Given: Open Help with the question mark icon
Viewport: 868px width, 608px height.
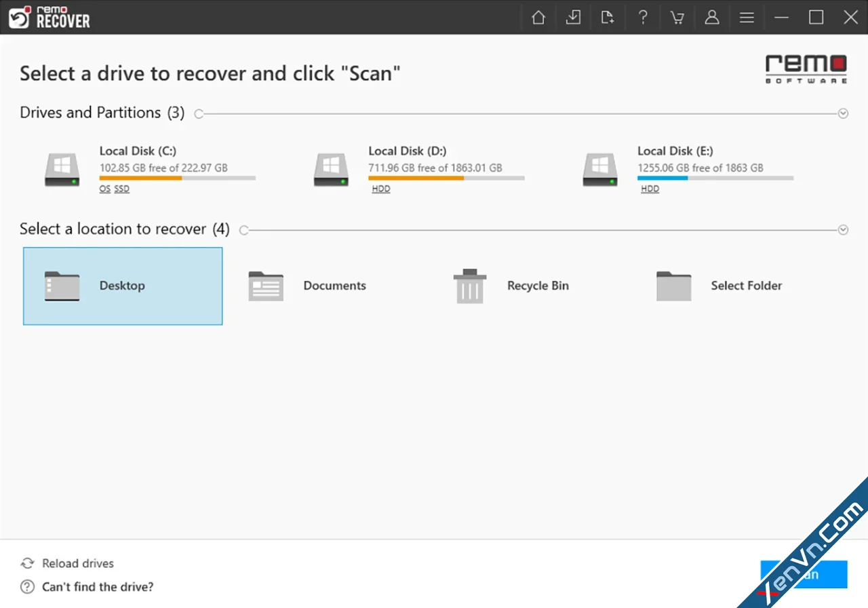Looking at the screenshot, I should coord(643,17).
